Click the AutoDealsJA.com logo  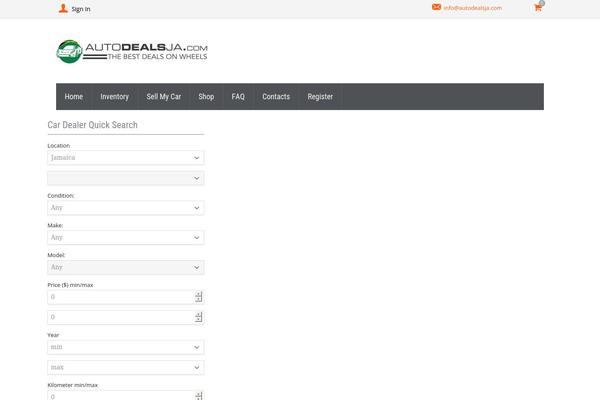point(132,51)
